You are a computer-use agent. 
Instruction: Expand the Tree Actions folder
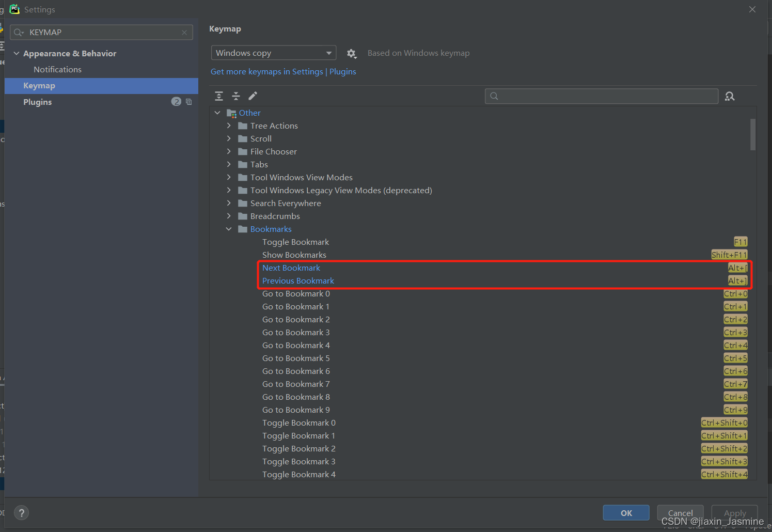click(229, 126)
